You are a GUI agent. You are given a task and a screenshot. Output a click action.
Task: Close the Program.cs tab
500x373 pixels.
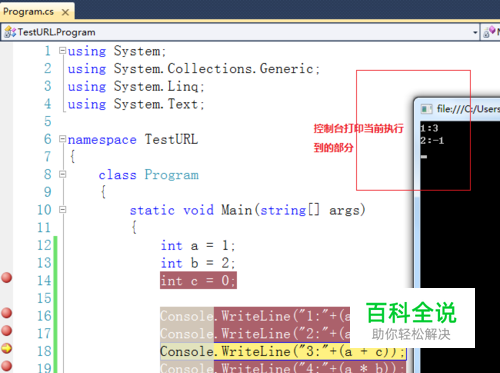[x=65, y=12]
